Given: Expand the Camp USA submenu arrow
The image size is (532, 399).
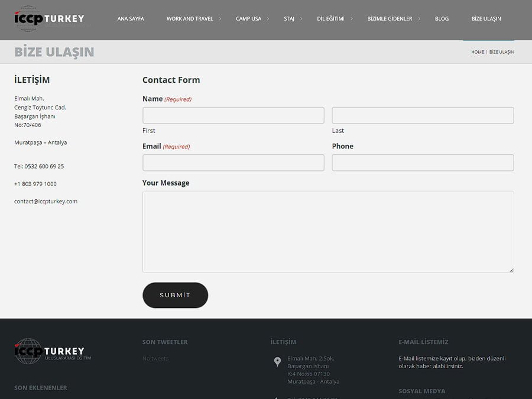Looking at the screenshot, I should tap(268, 19).
